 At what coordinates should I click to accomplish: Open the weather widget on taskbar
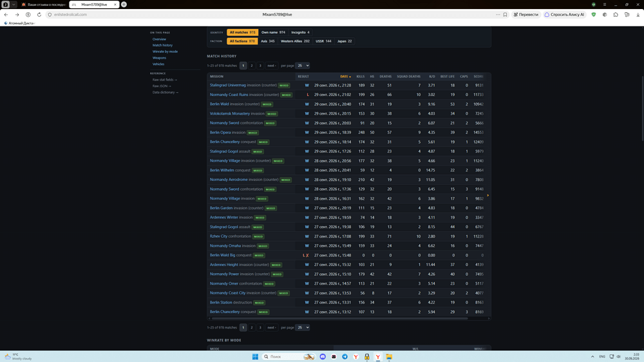click(x=19, y=357)
